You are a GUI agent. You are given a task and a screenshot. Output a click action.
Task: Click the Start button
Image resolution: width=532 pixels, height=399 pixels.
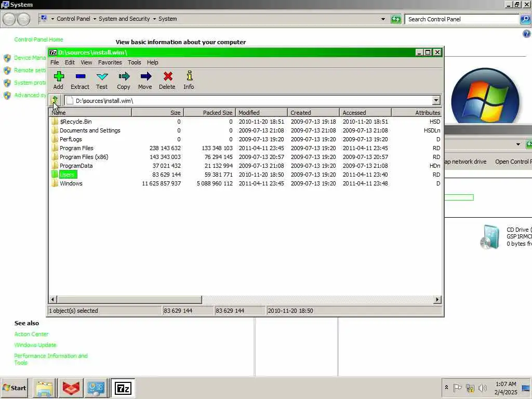click(x=15, y=388)
